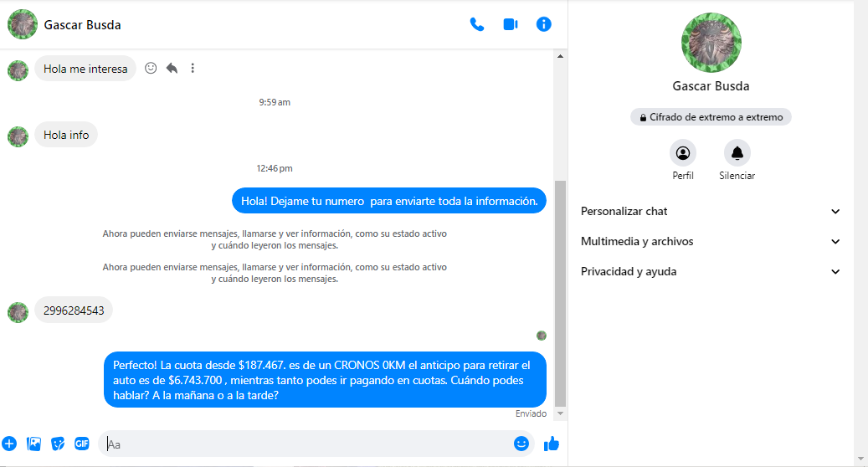Image resolution: width=868 pixels, height=467 pixels.
Task: Click the chat's vertical scrollbar thumb
Action: tap(560, 293)
